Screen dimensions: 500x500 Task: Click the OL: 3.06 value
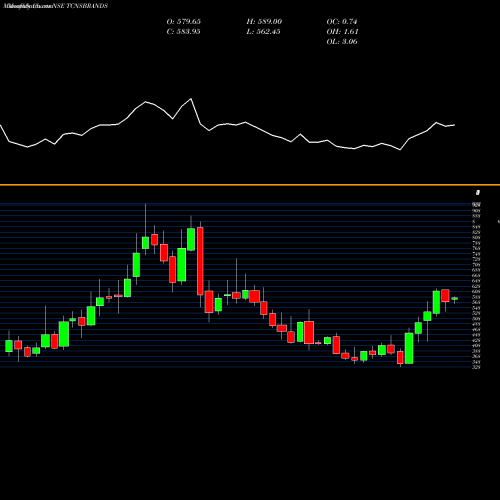[x=342, y=42]
